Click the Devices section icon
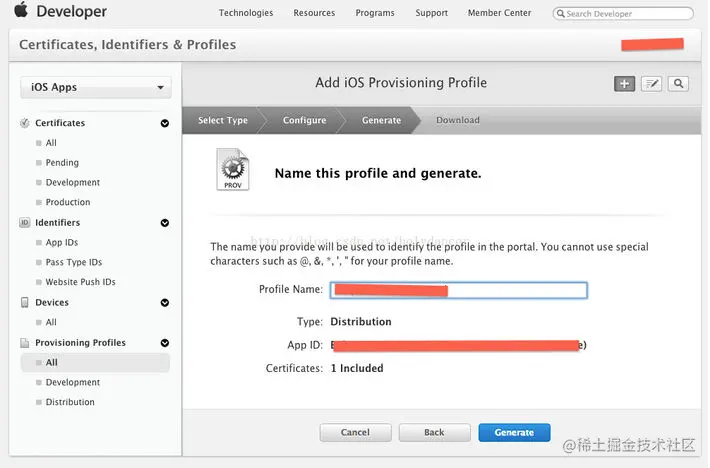 coord(25,303)
